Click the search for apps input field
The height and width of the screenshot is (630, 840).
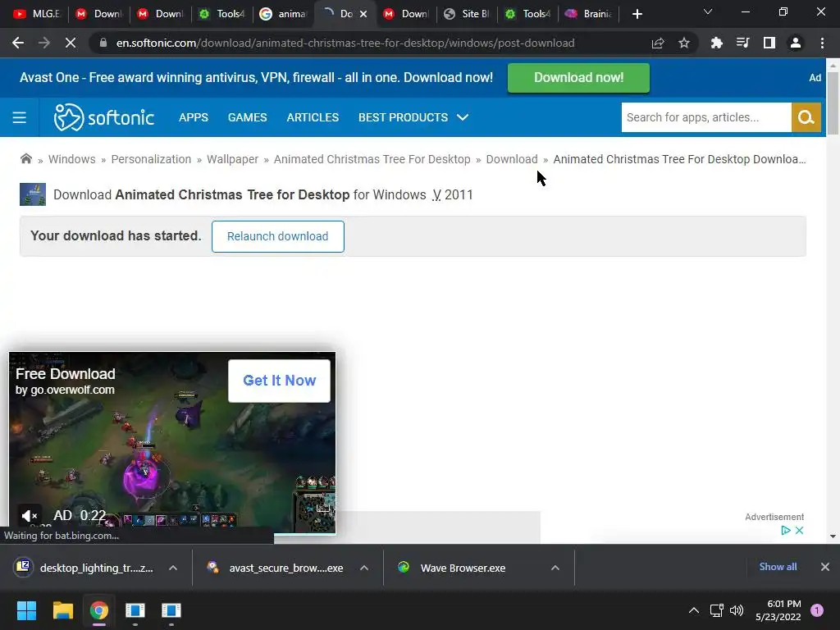[x=706, y=117]
